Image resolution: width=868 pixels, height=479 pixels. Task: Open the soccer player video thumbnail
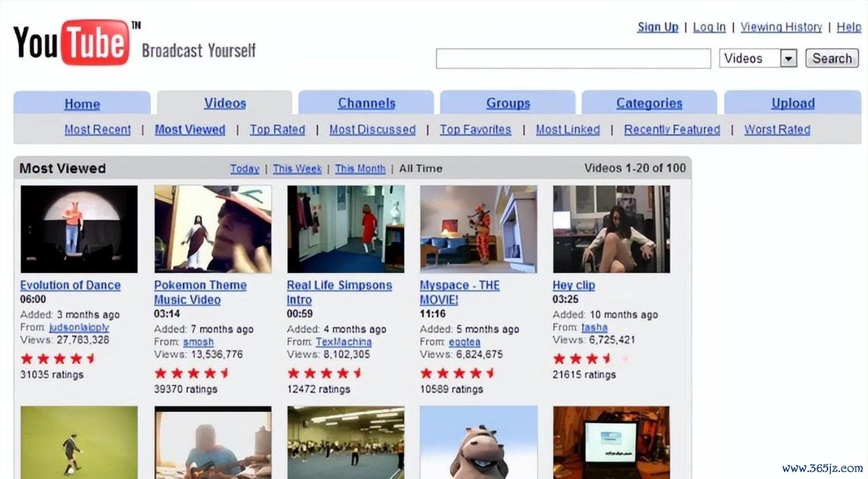pyautogui.click(x=79, y=443)
